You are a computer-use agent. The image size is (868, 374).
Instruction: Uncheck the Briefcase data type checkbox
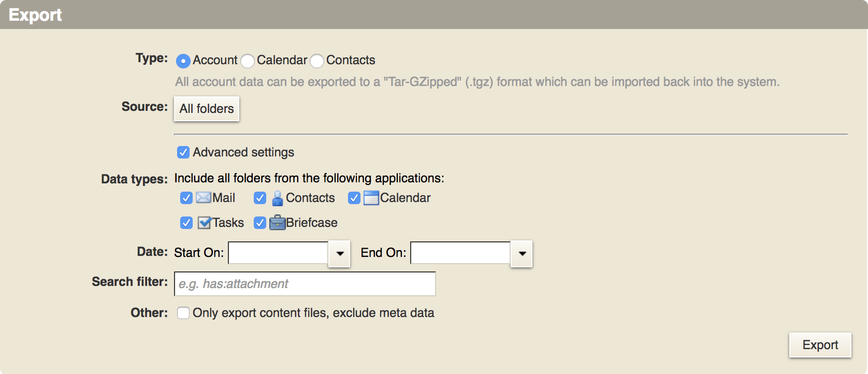pos(260,223)
